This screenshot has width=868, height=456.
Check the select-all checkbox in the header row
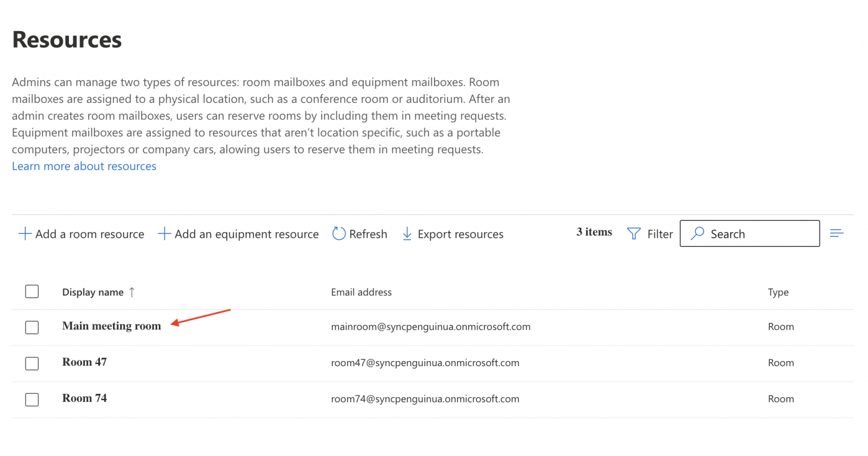[32, 292]
